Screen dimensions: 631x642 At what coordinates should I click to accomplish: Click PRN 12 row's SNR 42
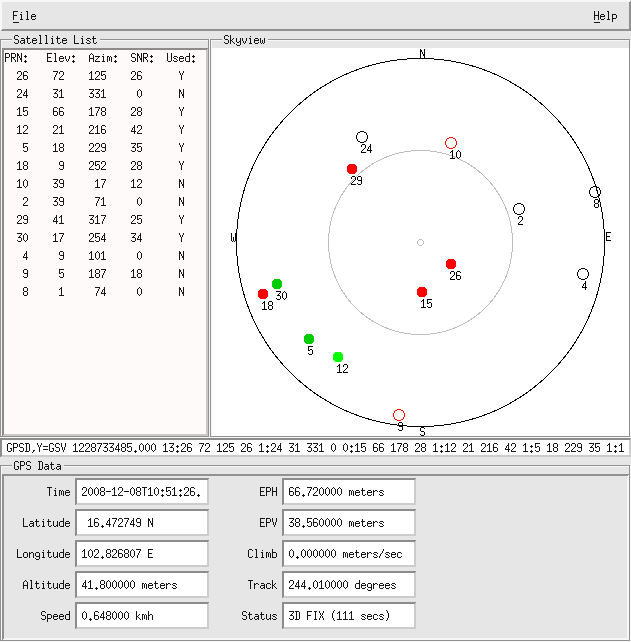point(136,130)
